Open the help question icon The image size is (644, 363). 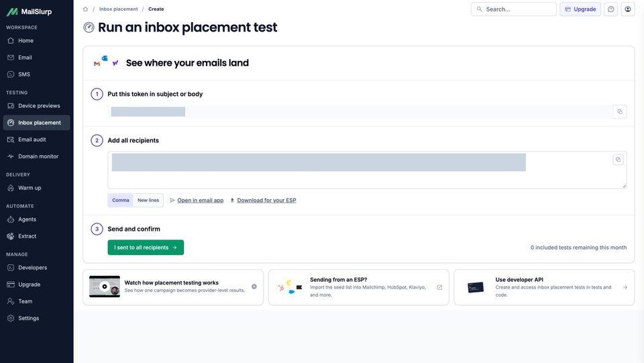click(x=610, y=9)
